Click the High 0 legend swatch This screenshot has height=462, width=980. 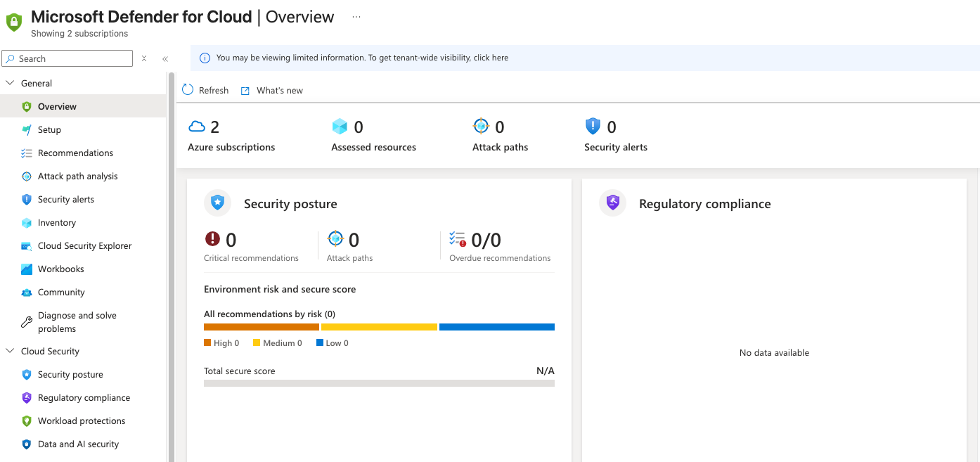207,343
